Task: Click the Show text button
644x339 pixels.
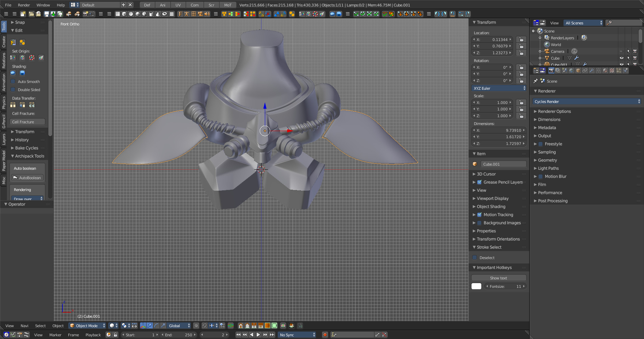Action: 499,278
